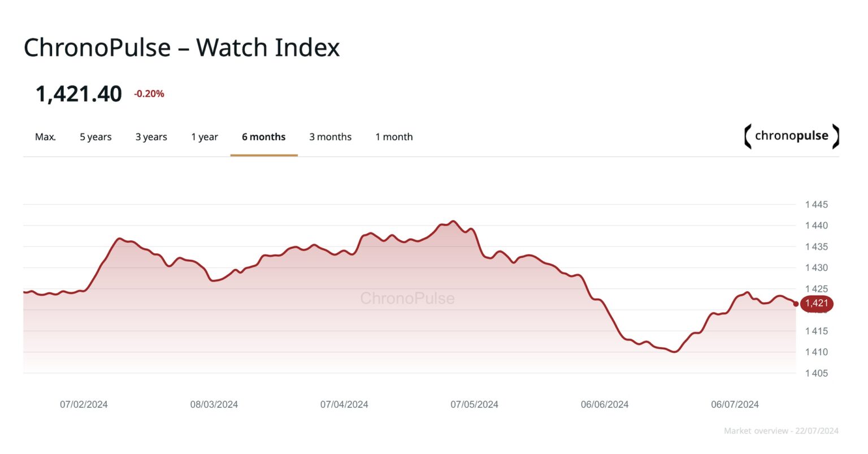Click the active 6 months tab
Image resolution: width=868 pixels, height=454 pixels.
point(263,136)
